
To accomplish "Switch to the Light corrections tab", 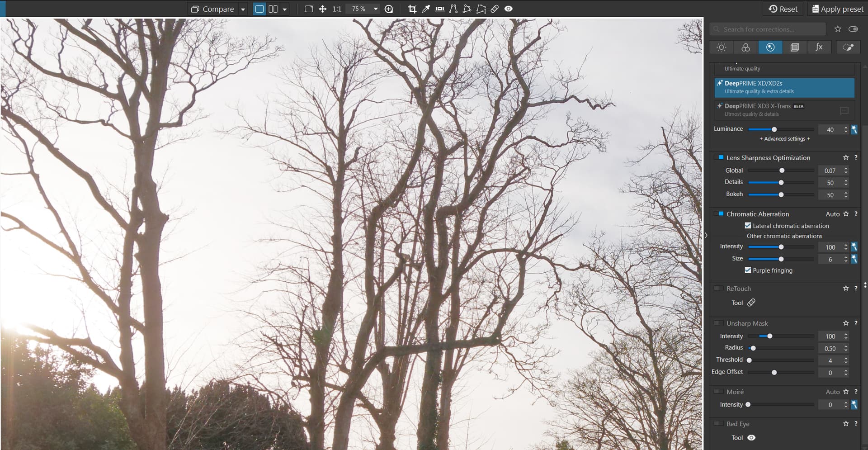I will point(722,47).
